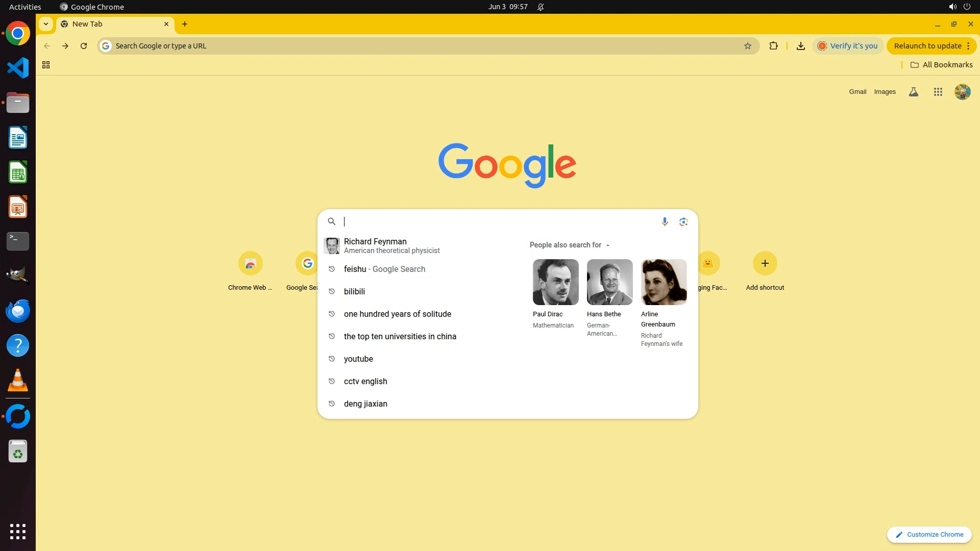
Task: Toggle the system notifications bell in top bar
Action: click(541, 7)
